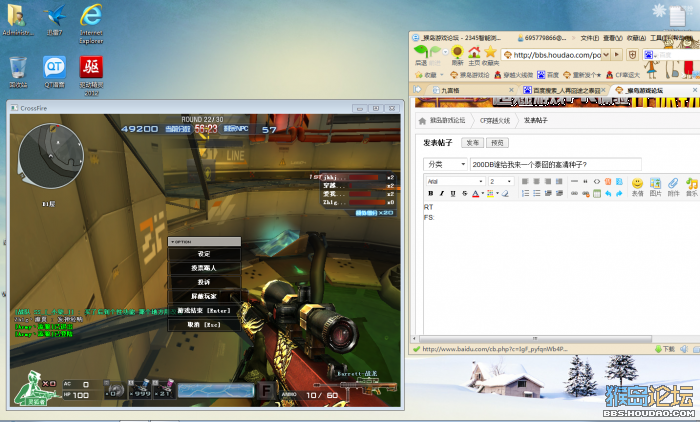This screenshot has height=422, width=700.
Task: Open the back/forward history dropdown arrow
Action: 445,52
